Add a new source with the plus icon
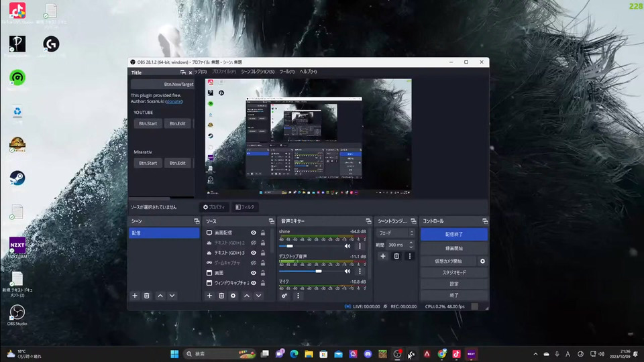 click(x=209, y=296)
